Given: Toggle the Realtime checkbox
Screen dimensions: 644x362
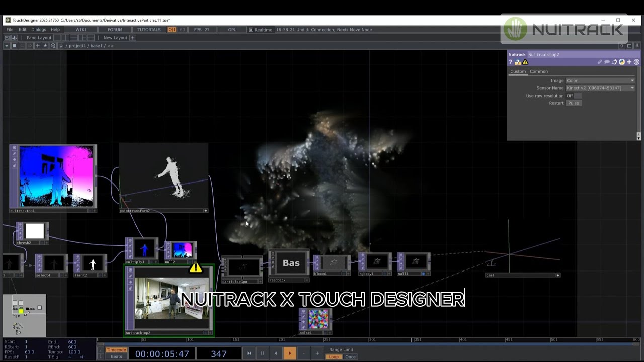Looking at the screenshot, I should point(251,30).
